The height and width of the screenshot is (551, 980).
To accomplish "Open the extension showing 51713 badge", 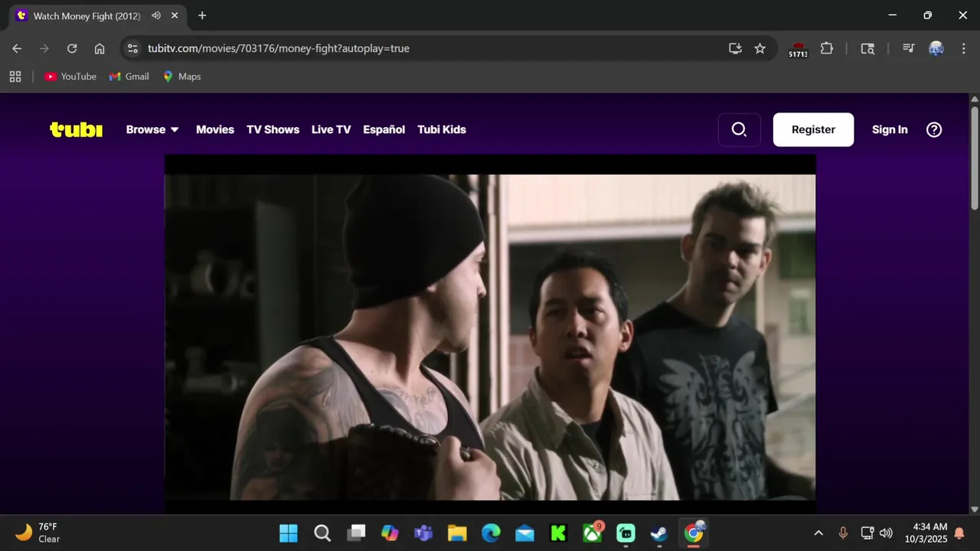I will click(x=798, y=49).
